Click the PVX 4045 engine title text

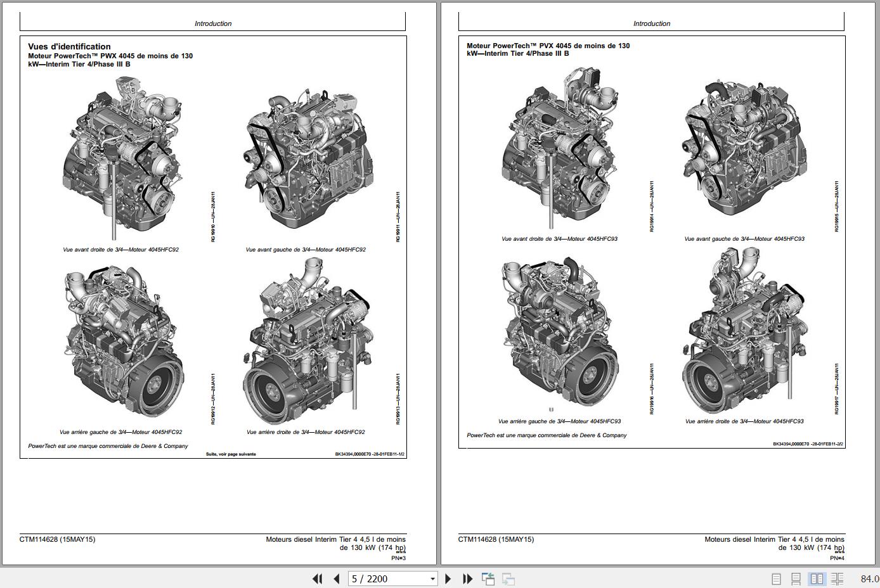point(548,49)
